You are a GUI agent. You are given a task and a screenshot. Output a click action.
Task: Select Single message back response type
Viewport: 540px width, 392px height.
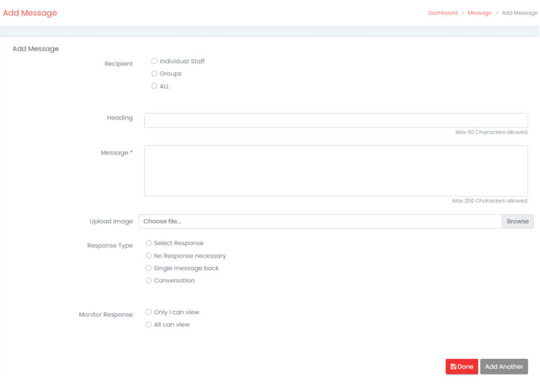[x=149, y=268]
